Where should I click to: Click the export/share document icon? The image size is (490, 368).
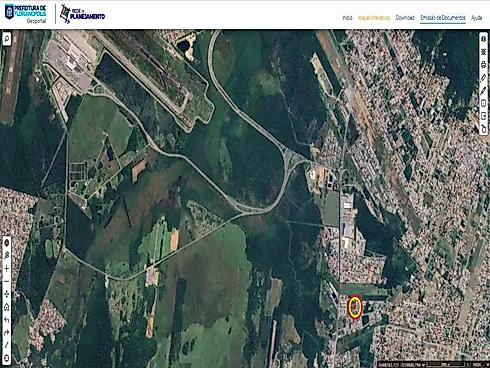(x=483, y=116)
